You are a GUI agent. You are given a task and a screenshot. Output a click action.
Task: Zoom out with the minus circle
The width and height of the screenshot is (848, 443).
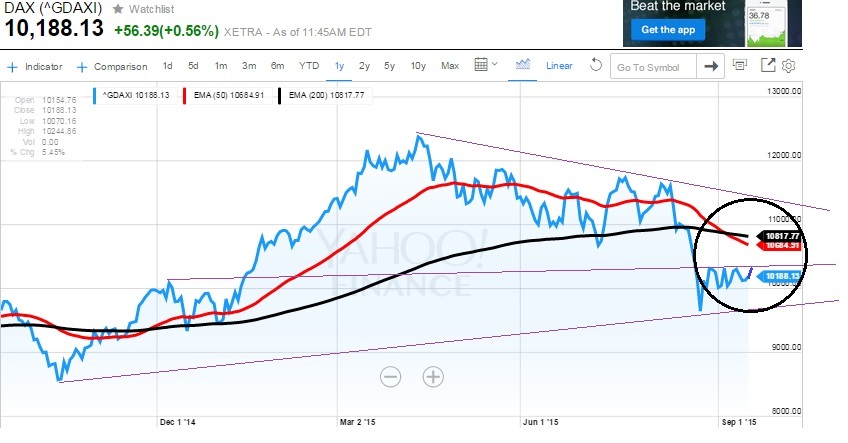390,377
